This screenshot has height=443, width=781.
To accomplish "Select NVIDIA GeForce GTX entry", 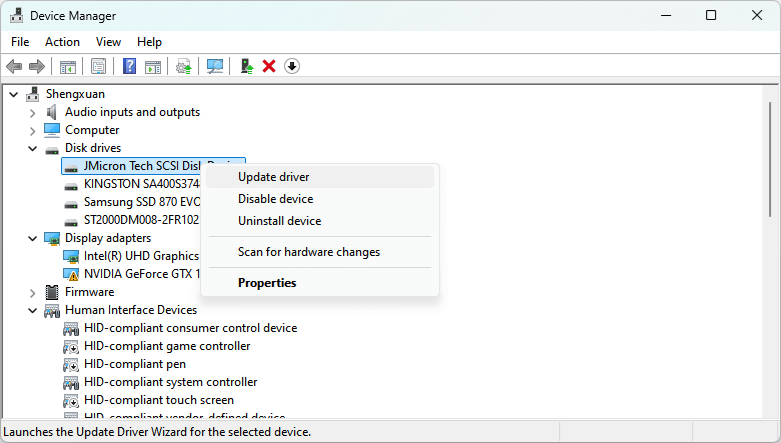I will tap(141, 274).
